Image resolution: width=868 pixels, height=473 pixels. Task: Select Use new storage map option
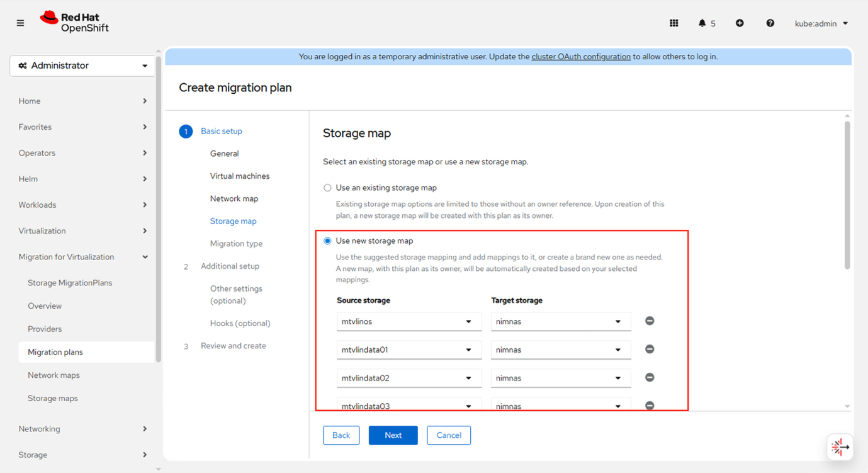click(x=327, y=241)
